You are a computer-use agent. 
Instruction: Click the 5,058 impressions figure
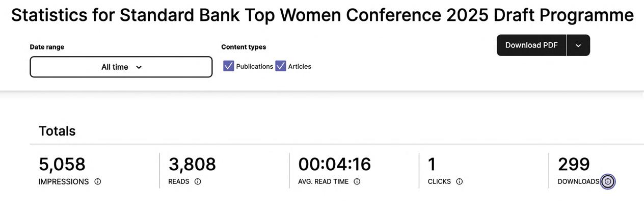[x=62, y=164]
